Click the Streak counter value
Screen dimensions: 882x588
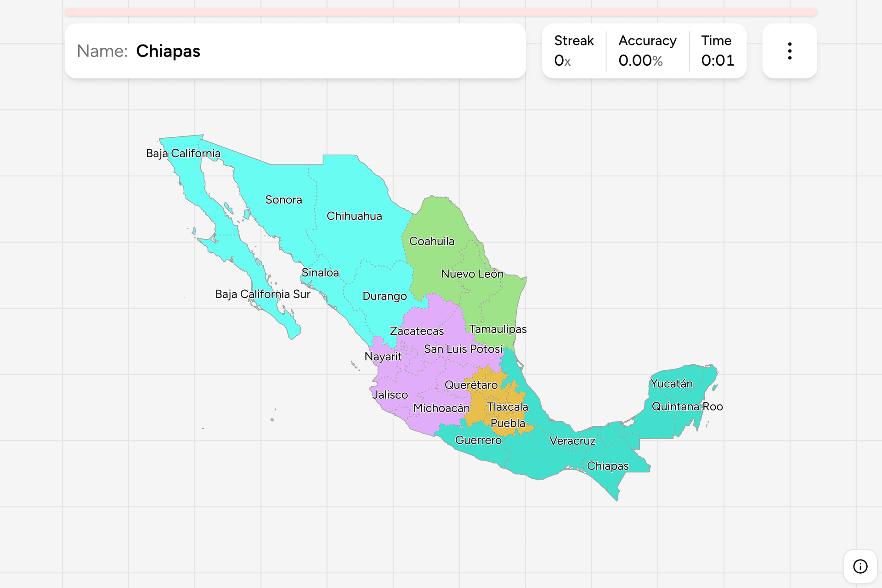(562, 60)
